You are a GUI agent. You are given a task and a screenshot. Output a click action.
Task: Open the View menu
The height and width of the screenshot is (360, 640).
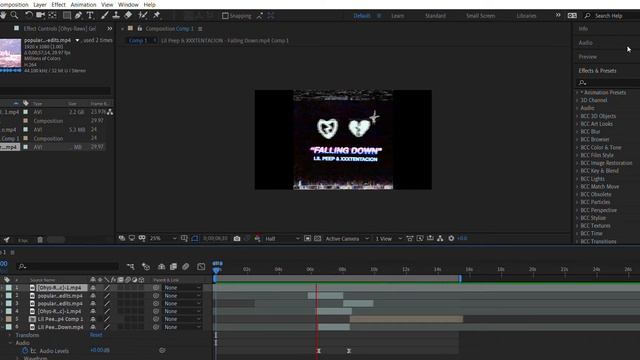point(107,4)
